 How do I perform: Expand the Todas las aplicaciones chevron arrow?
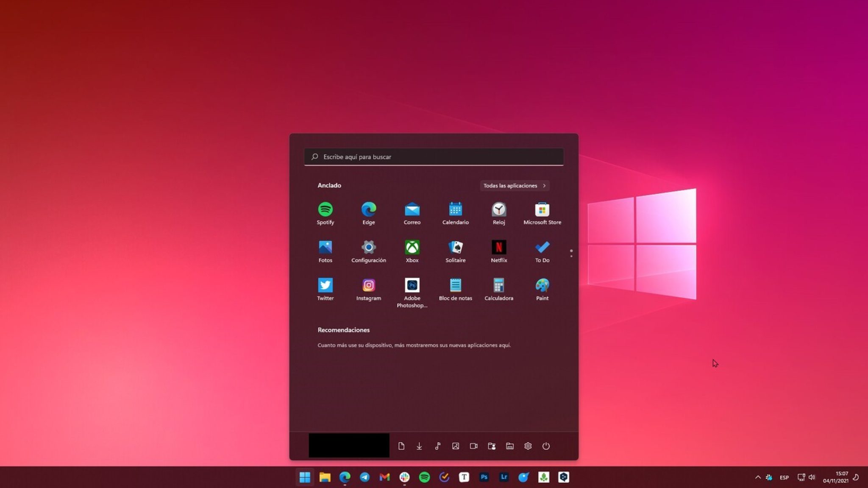pyautogui.click(x=544, y=185)
